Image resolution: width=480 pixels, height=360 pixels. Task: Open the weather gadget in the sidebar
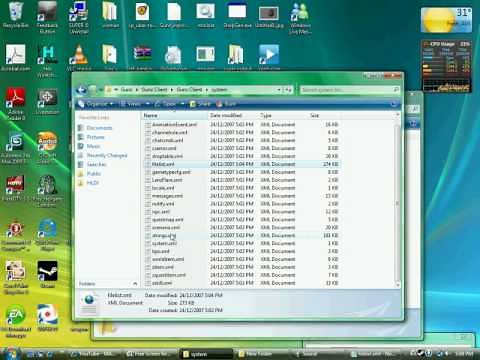[x=446, y=20]
